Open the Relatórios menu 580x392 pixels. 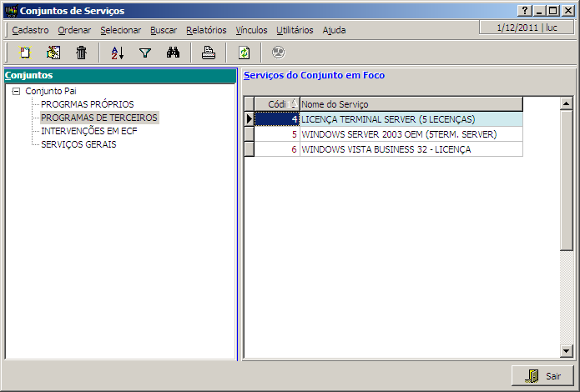click(x=206, y=30)
